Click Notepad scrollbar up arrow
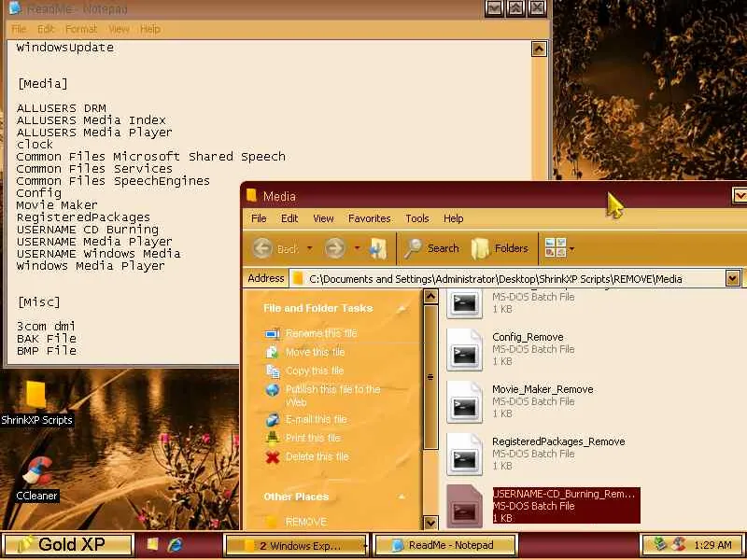This screenshot has width=747, height=560. (x=539, y=49)
